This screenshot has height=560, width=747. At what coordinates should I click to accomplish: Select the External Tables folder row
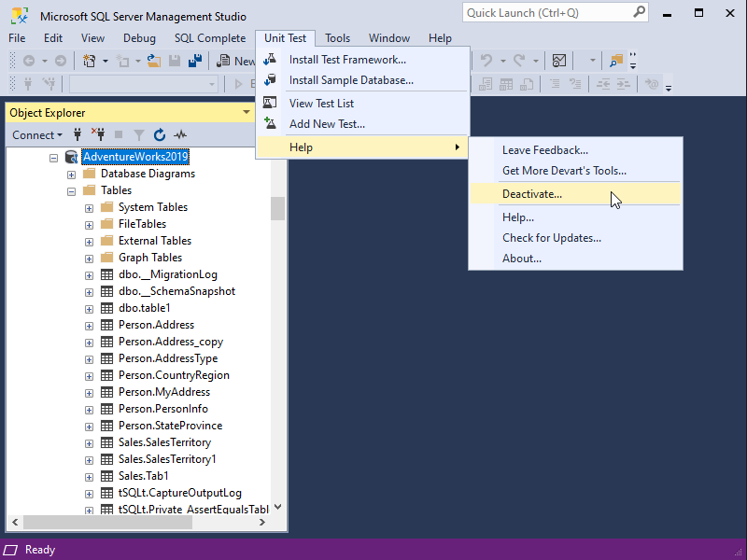[x=155, y=241]
